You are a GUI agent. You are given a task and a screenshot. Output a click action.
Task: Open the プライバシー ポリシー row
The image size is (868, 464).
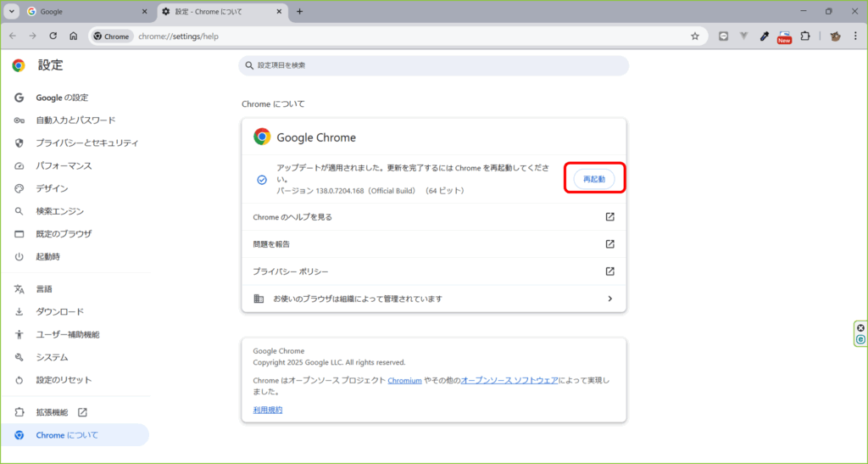coord(433,271)
